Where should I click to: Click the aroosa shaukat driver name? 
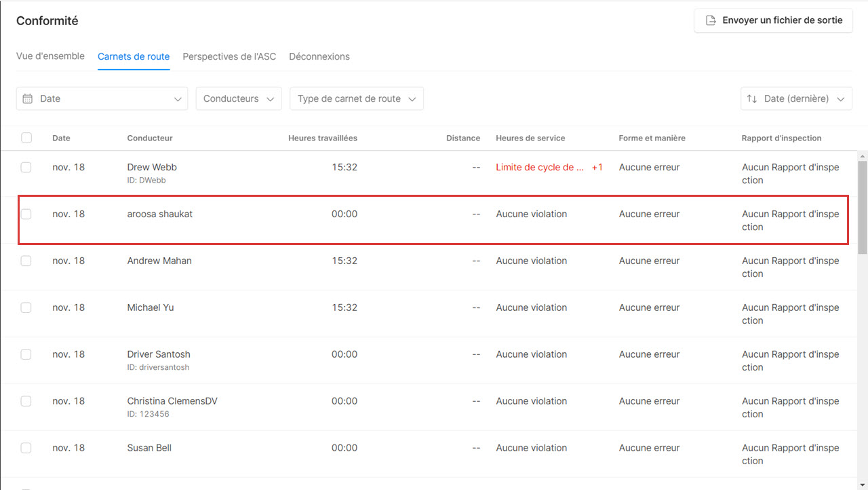pyautogui.click(x=160, y=214)
